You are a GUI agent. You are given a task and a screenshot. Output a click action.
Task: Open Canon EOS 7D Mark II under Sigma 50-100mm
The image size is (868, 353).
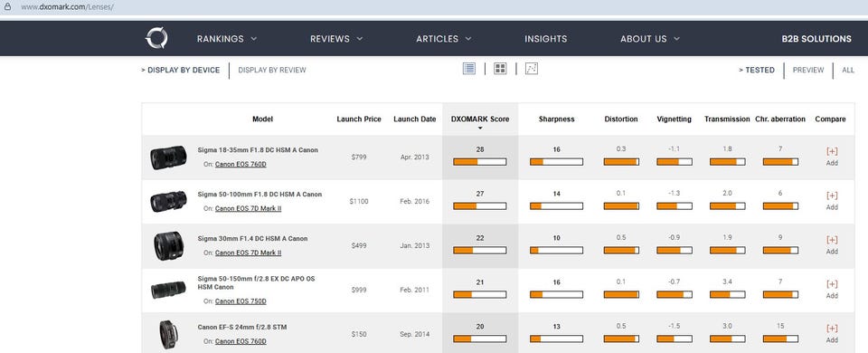[248, 208]
